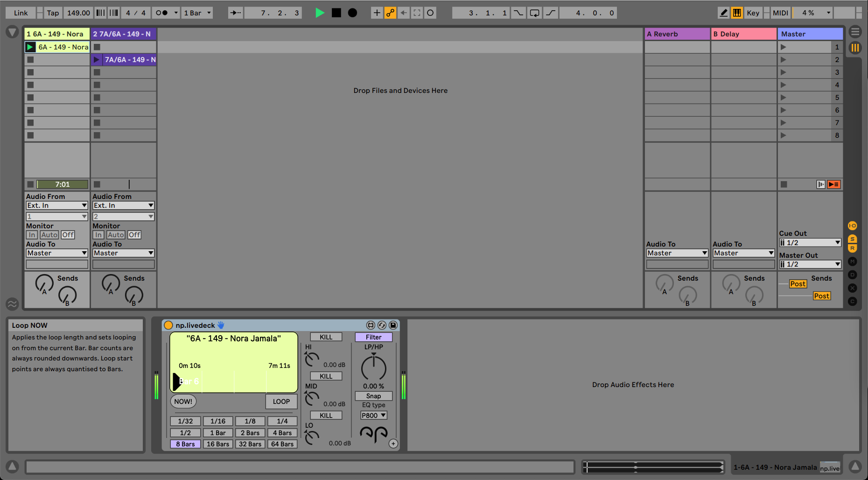Enable Key mapping mode
The height and width of the screenshot is (480, 868).
(753, 13)
